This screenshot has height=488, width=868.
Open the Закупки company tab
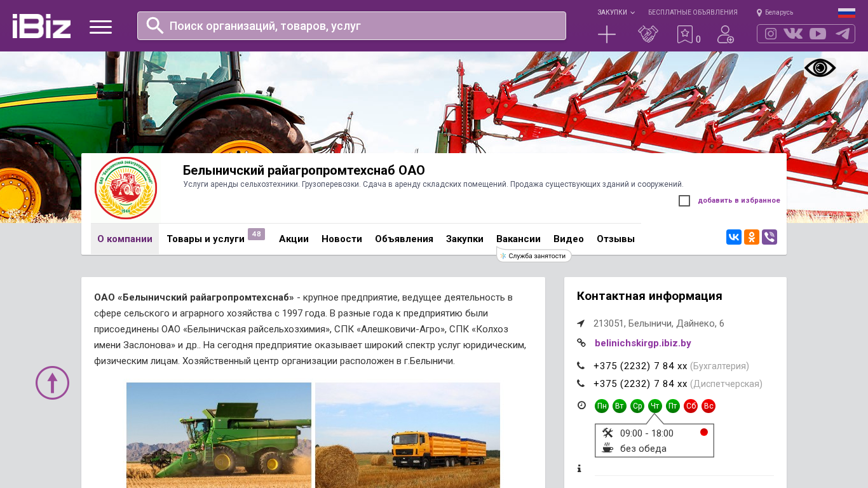point(465,239)
